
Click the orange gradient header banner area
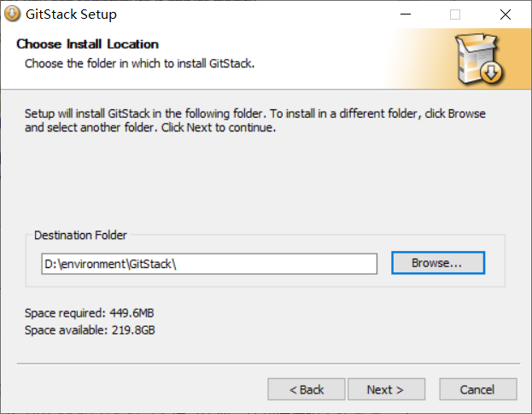[424, 59]
